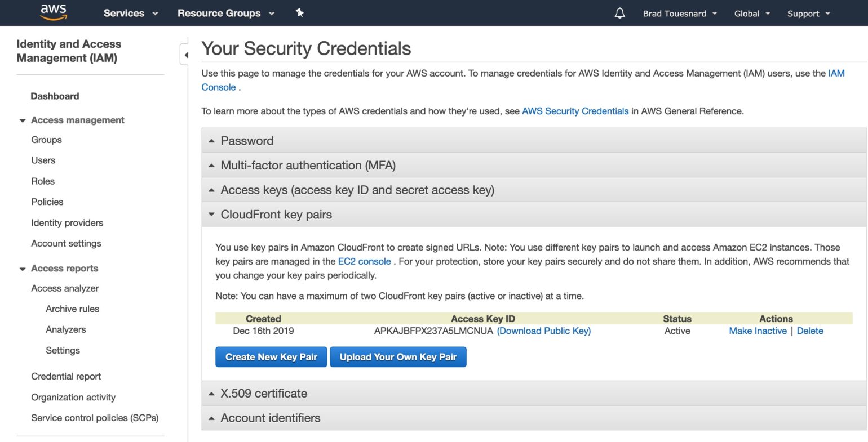Click the Access Key ID column header
The height and width of the screenshot is (442, 868).
click(x=483, y=319)
